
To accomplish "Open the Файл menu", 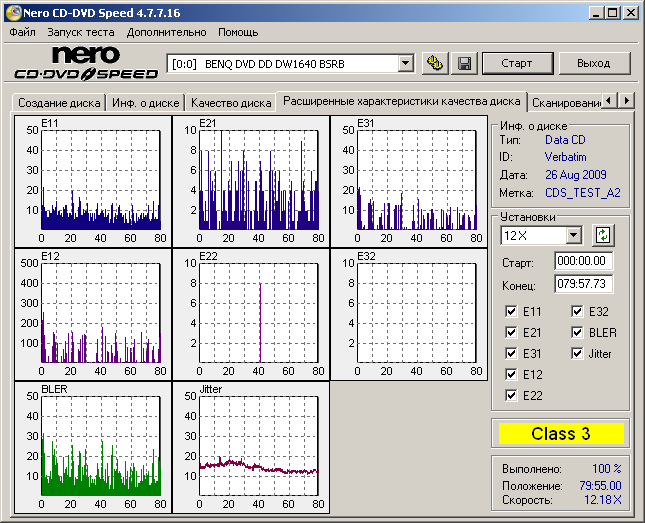I will [22, 32].
